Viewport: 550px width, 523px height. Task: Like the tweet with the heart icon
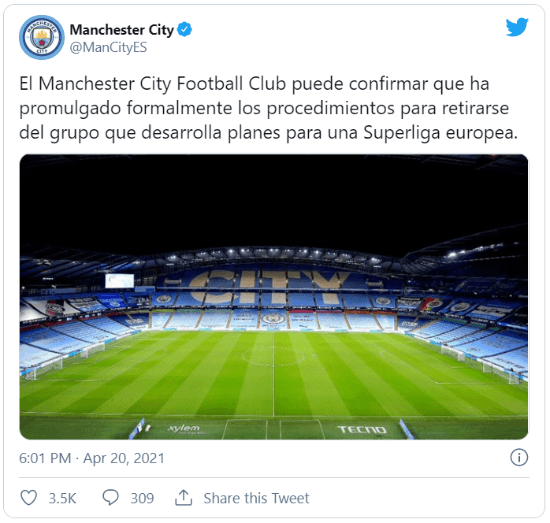[x=28, y=498]
